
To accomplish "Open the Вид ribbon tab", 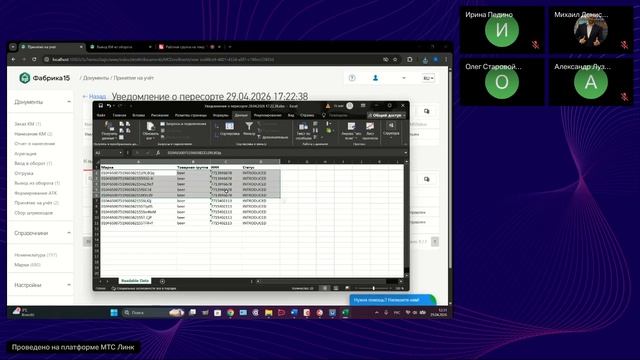I will 291,116.
